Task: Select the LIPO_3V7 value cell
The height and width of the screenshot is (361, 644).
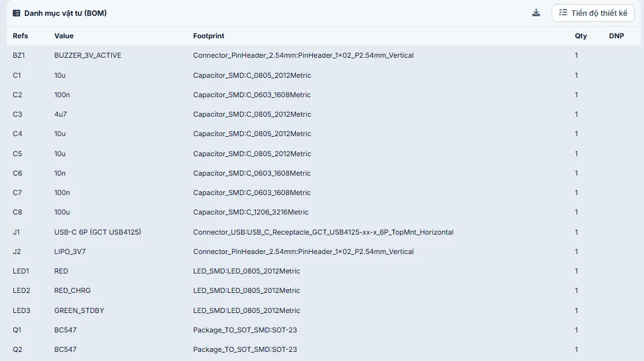Action: pos(70,252)
